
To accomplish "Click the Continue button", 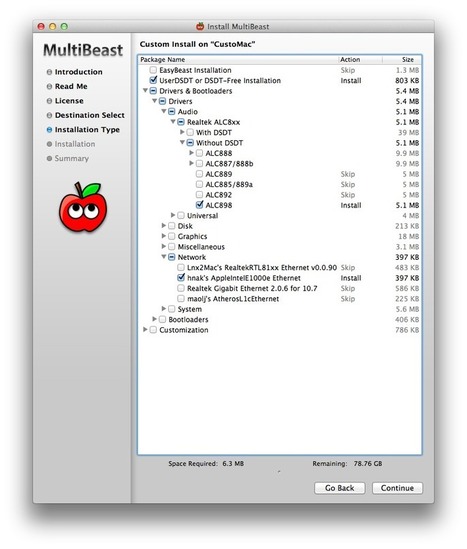I will click(397, 488).
